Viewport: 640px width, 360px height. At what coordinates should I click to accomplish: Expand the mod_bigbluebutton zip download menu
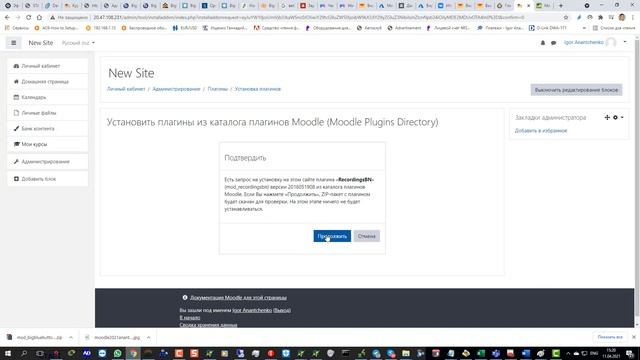[x=71, y=338]
